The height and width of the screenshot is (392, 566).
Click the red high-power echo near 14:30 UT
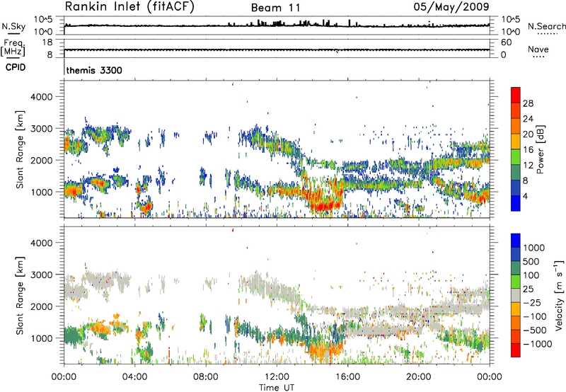pyautogui.click(x=323, y=206)
